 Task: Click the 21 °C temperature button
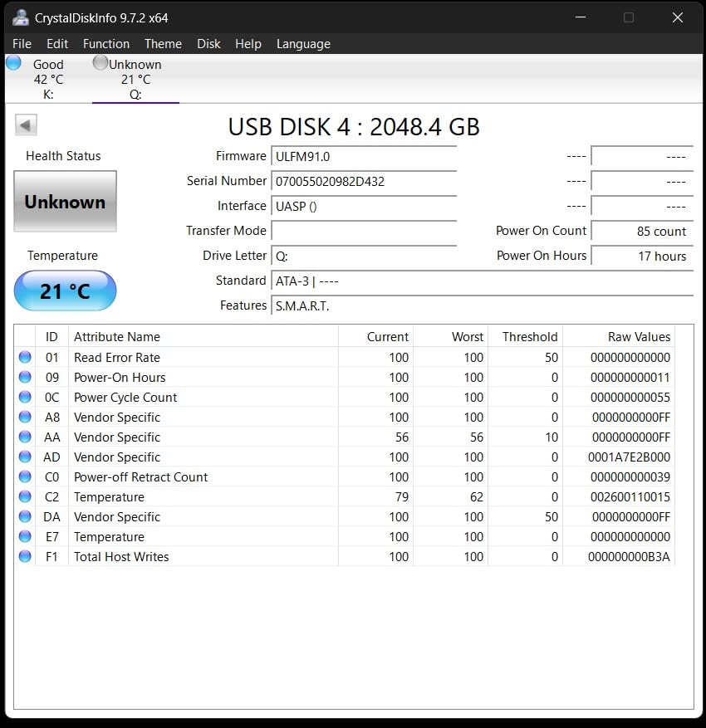tap(65, 291)
